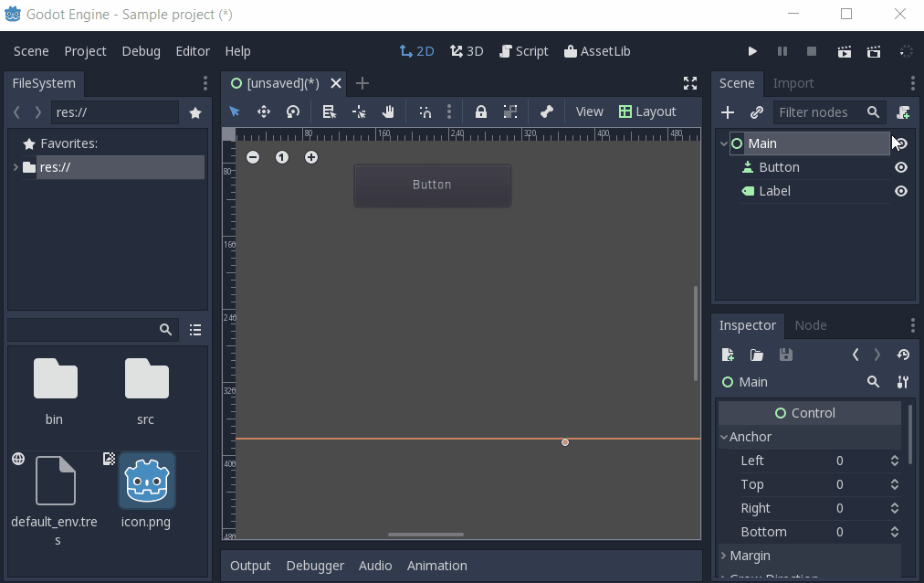Toggle the Main node's visibility eye
The image size is (924, 583).
900,143
